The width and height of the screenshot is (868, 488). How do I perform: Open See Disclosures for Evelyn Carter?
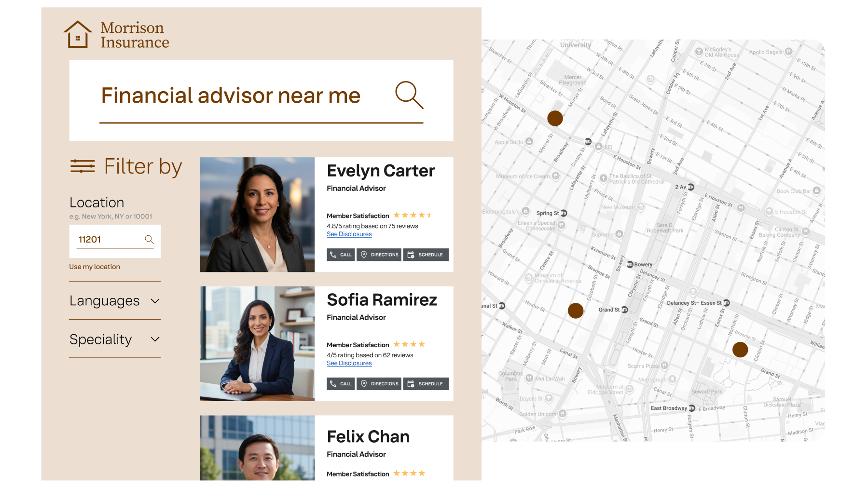tap(349, 234)
